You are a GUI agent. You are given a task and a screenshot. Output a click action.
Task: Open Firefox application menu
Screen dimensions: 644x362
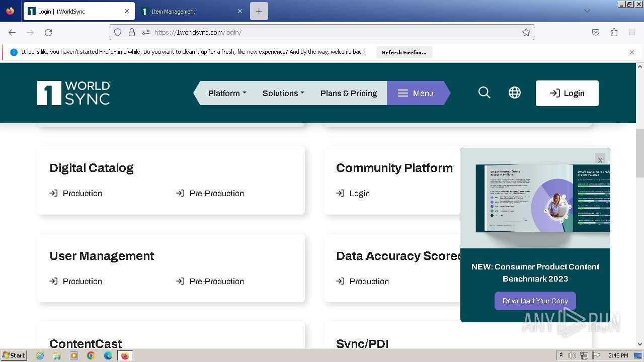click(x=632, y=32)
